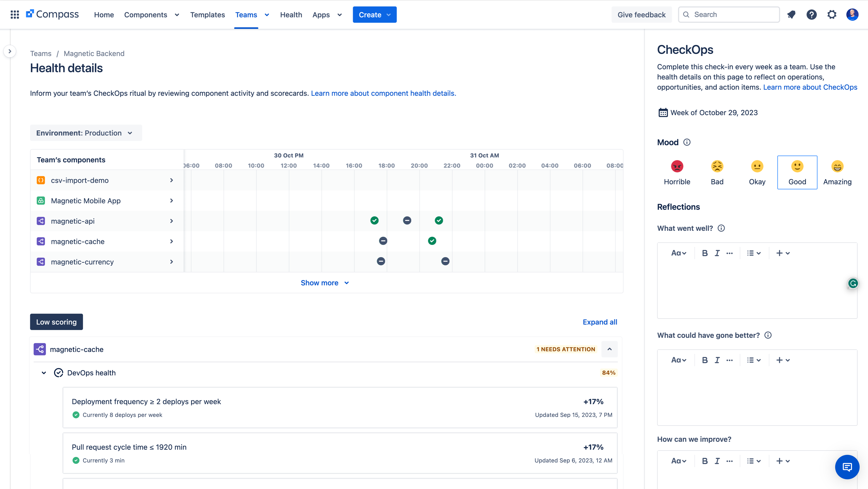Switch to the Home tab
Image resolution: width=868 pixels, height=489 pixels.
[104, 14]
